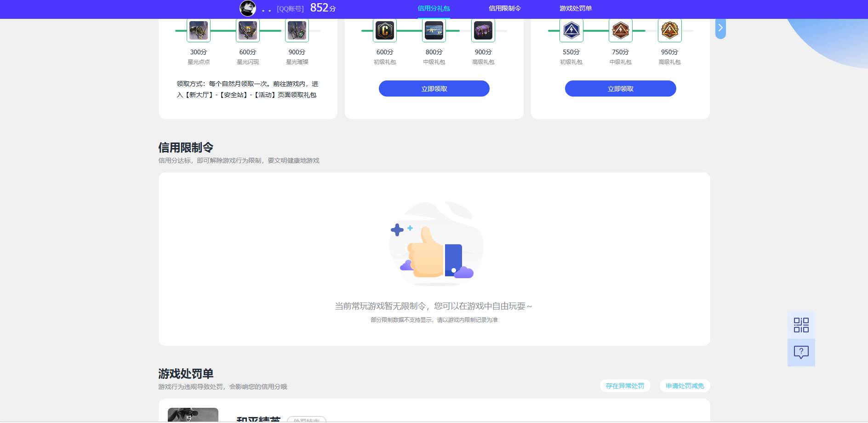868x423 pixels.
Task: Click the 星光点点 label
Action: pos(199,62)
